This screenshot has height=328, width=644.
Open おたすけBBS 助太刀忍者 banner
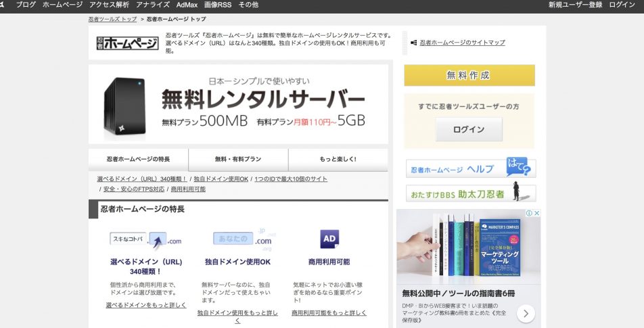471,193
